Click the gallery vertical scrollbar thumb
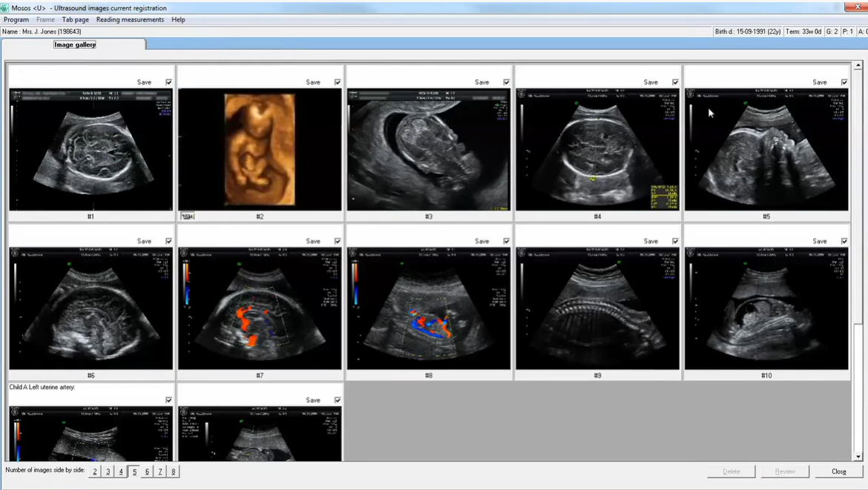 coord(858,196)
